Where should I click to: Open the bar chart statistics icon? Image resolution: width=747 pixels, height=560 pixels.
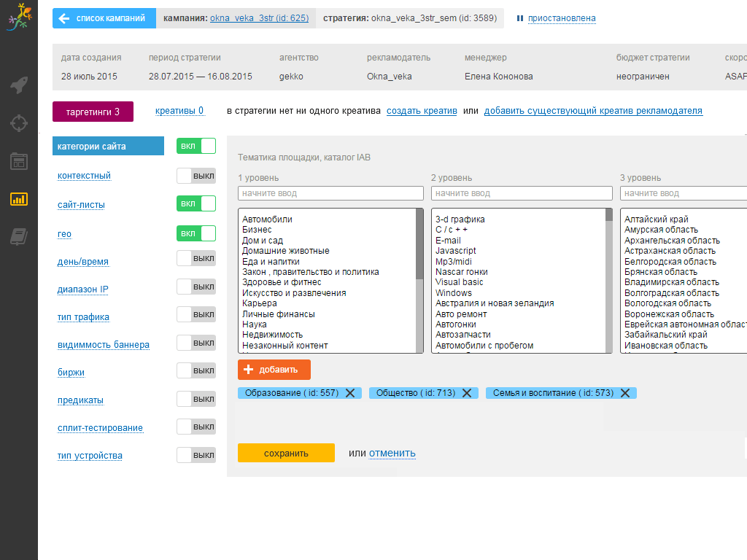tap(19, 198)
